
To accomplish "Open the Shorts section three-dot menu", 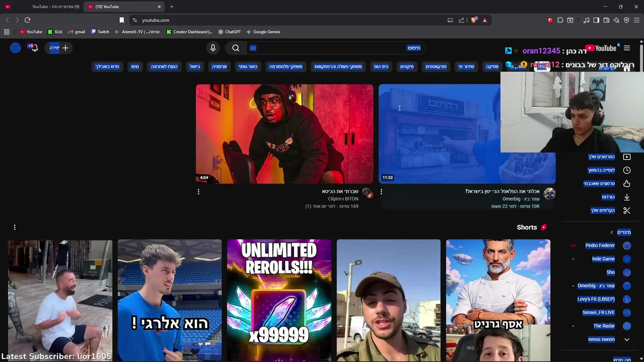I will [15, 227].
